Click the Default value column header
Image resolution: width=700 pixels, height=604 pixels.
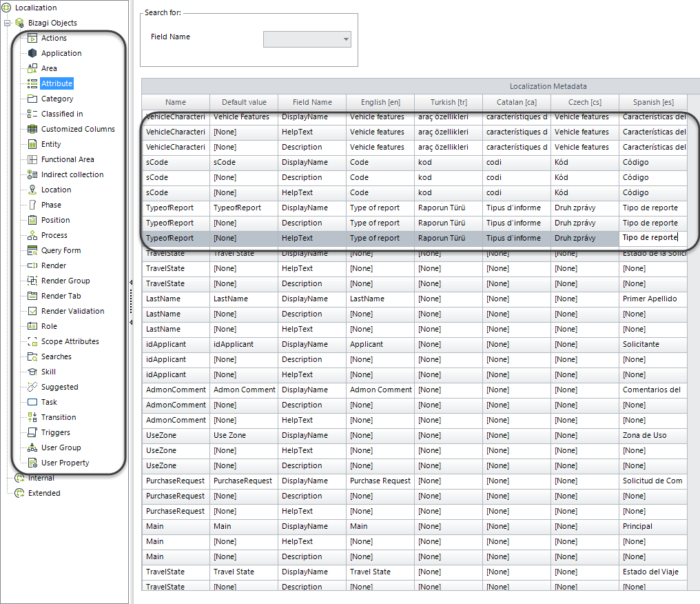[x=244, y=102]
